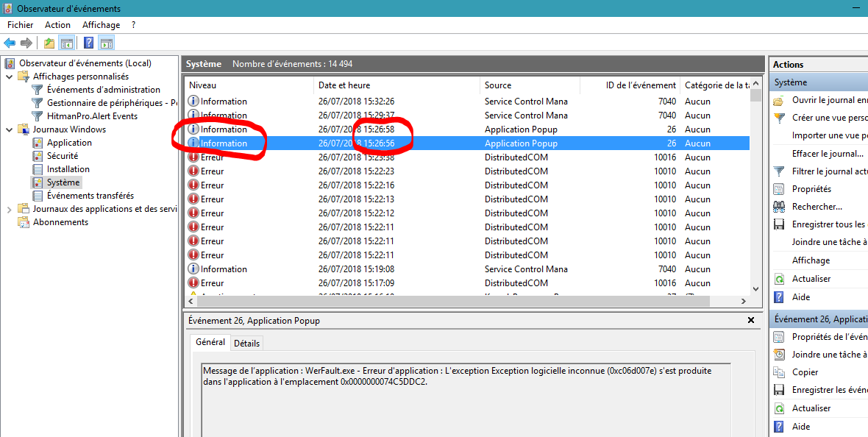This screenshot has width=868, height=437.
Task: Sort by Catégorie de la tâche column header
Action: 715,85
